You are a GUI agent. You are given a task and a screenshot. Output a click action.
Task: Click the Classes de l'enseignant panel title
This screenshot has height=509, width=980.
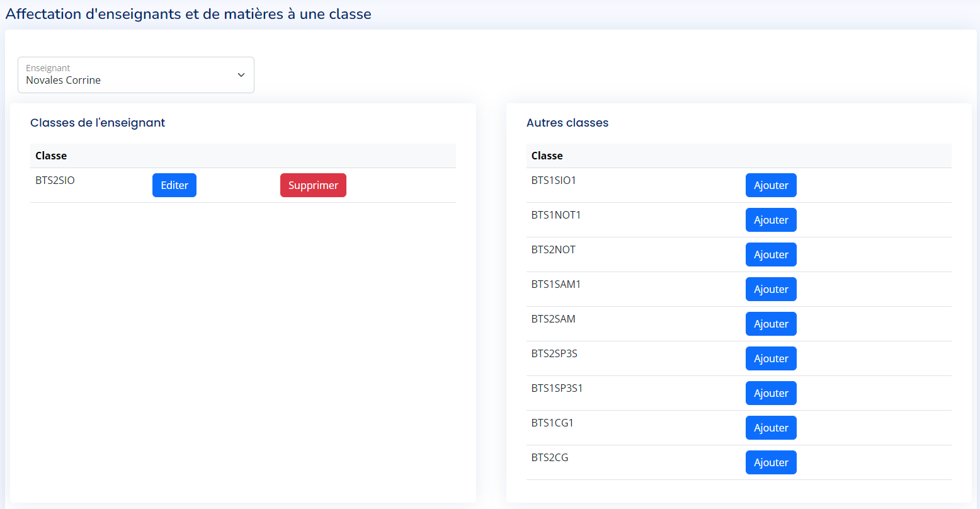(98, 123)
